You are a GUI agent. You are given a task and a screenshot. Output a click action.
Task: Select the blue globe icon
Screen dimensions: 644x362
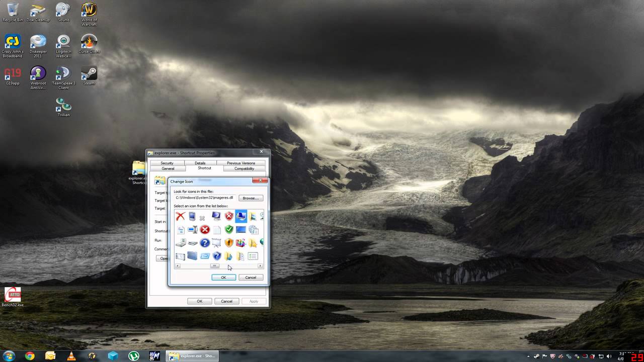[x=262, y=243]
